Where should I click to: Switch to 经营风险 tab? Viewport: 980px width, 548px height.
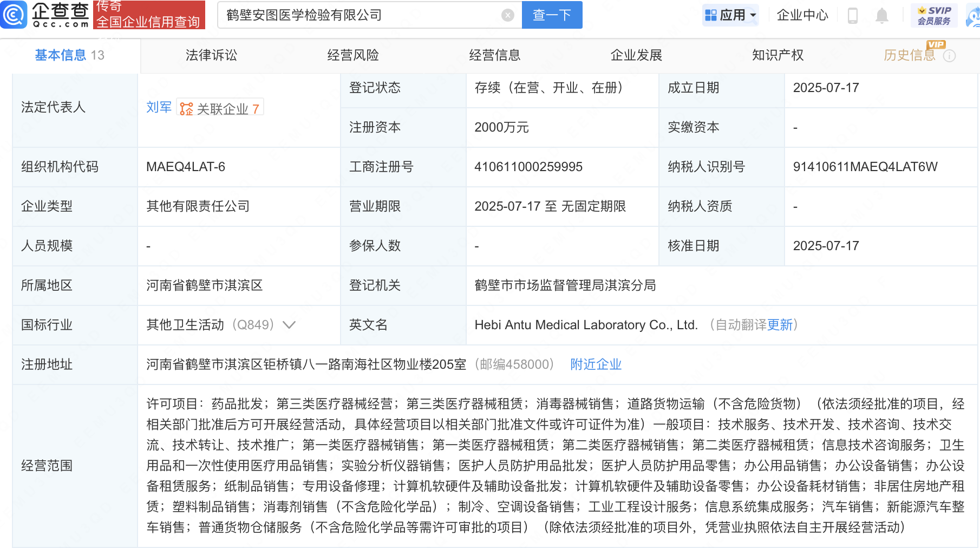[x=353, y=55]
